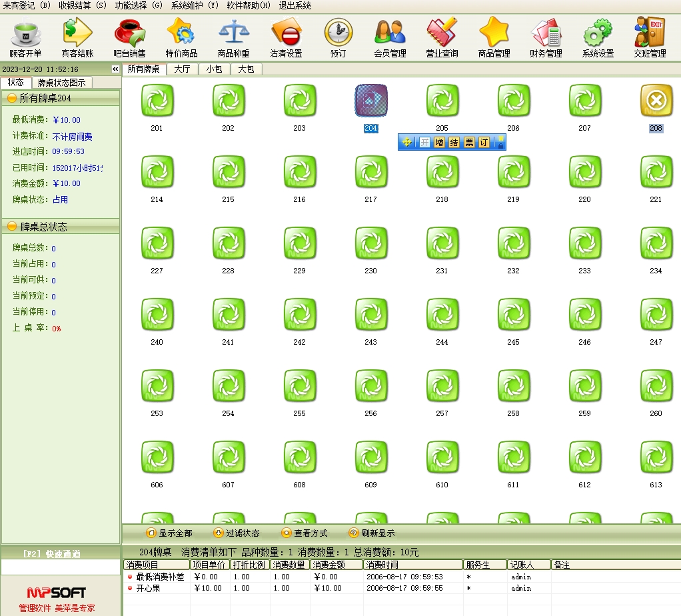Image resolution: width=681 pixels, height=616 pixels.
Task: Open 沽清设置 sold-out settings
Action: tap(286, 37)
